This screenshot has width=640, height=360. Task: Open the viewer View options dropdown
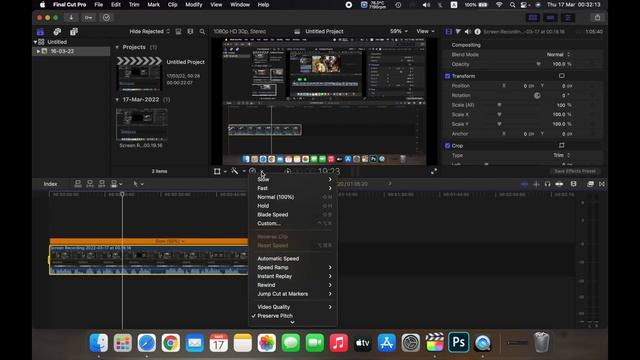pyautogui.click(x=425, y=31)
